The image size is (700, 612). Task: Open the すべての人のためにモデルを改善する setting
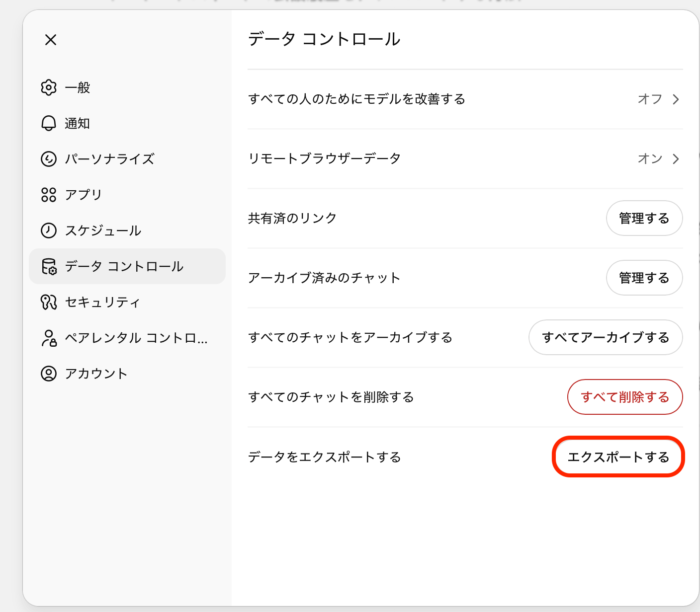(356, 99)
